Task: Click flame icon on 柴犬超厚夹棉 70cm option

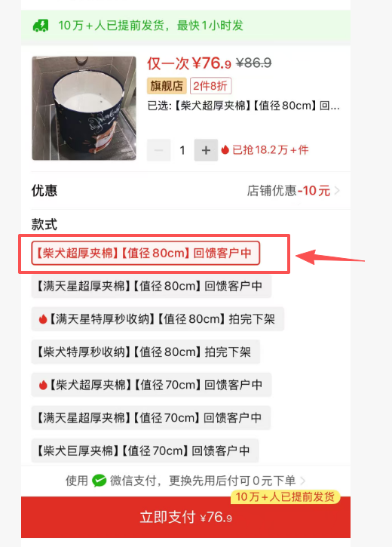Action: tap(42, 385)
